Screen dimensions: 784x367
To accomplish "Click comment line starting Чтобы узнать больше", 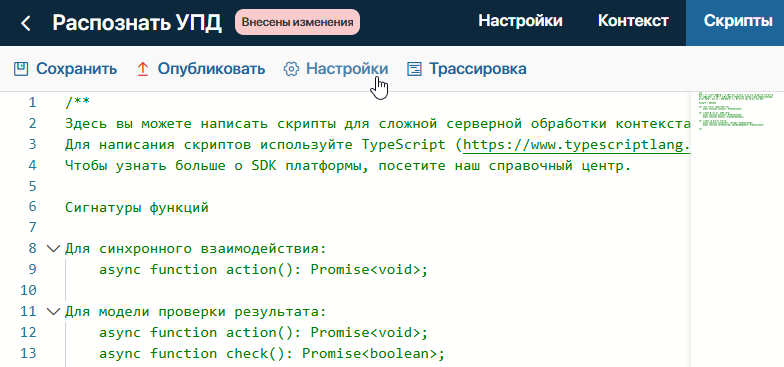I will tap(348, 166).
